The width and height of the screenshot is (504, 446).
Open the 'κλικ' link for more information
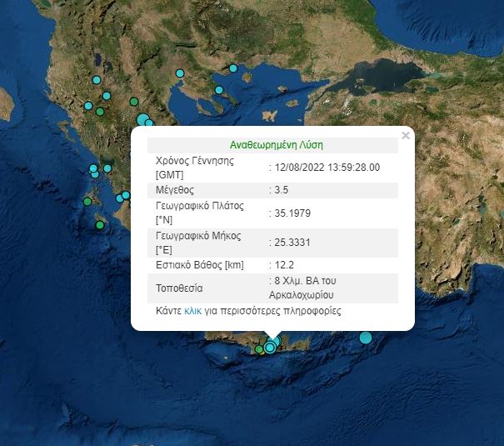(193, 311)
